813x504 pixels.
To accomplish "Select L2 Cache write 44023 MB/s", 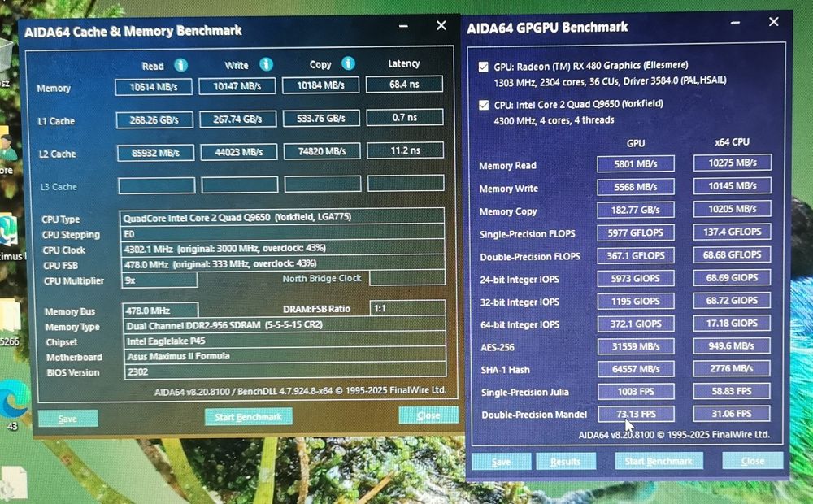I will tap(239, 152).
